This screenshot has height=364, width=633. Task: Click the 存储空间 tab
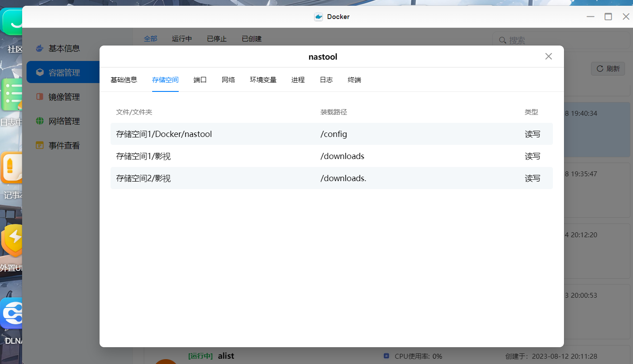tap(165, 80)
